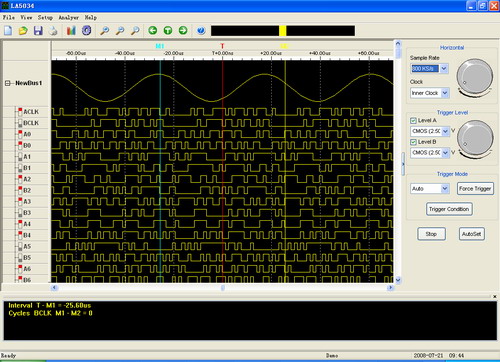Uncheck the Level B checkbox
The image size is (500, 362).
tap(413, 142)
